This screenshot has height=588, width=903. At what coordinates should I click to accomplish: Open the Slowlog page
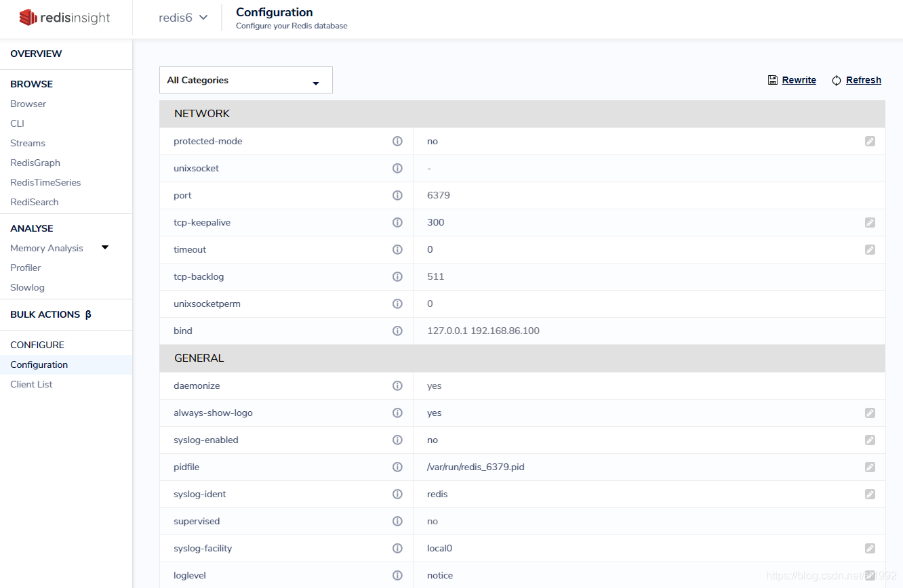(27, 287)
